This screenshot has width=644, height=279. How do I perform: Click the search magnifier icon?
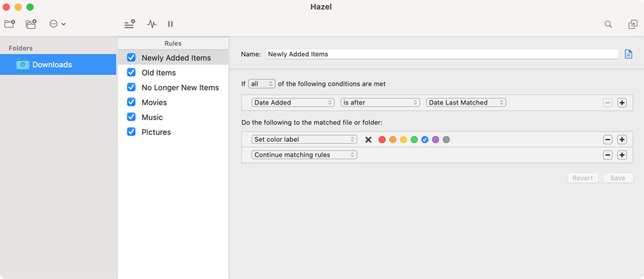[608, 24]
